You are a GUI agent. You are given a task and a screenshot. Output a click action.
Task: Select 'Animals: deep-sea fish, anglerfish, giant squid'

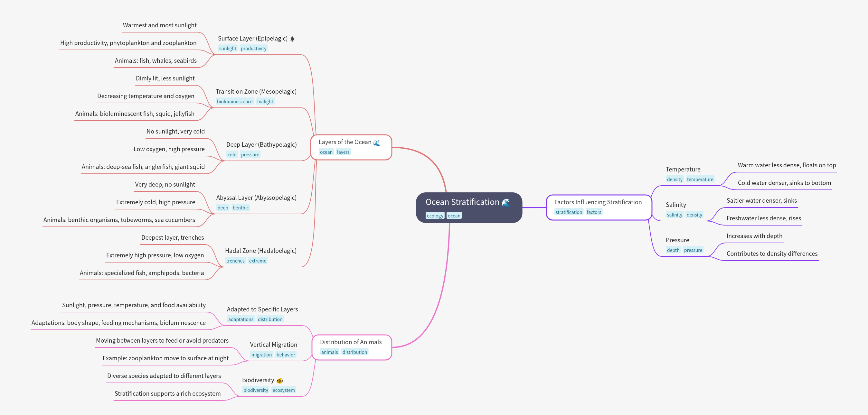tap(143, 167)
